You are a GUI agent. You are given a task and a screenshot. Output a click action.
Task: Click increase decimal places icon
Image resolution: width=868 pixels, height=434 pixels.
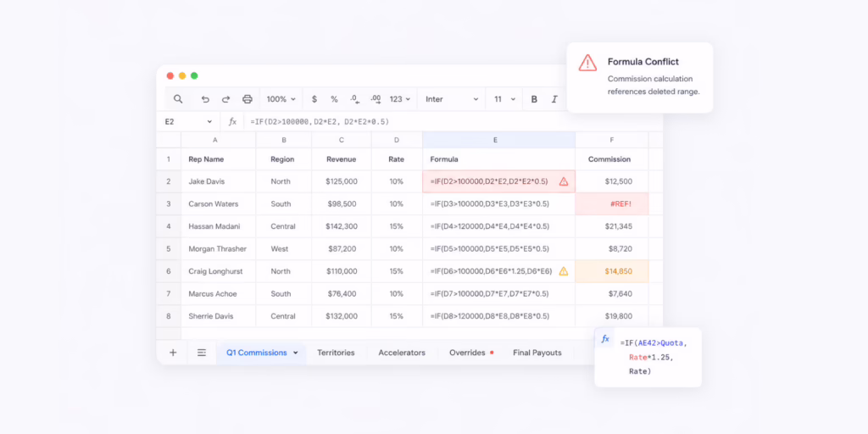coord(376,99)
